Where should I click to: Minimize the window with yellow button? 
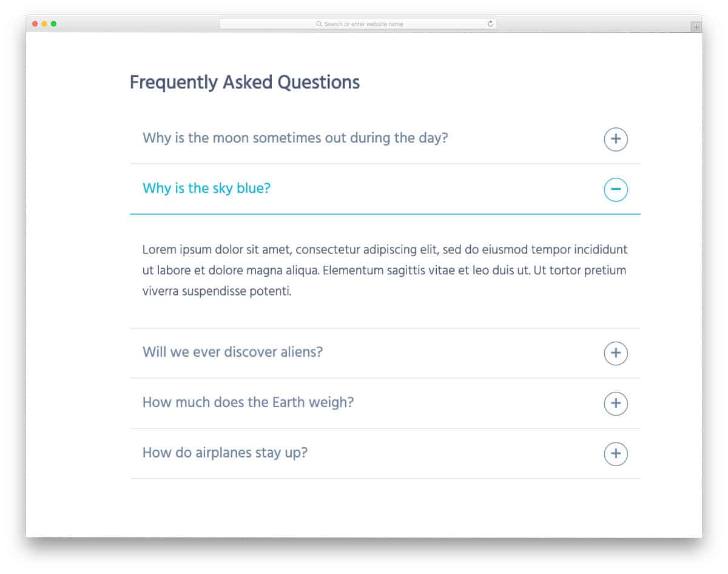tap(44, 24)
